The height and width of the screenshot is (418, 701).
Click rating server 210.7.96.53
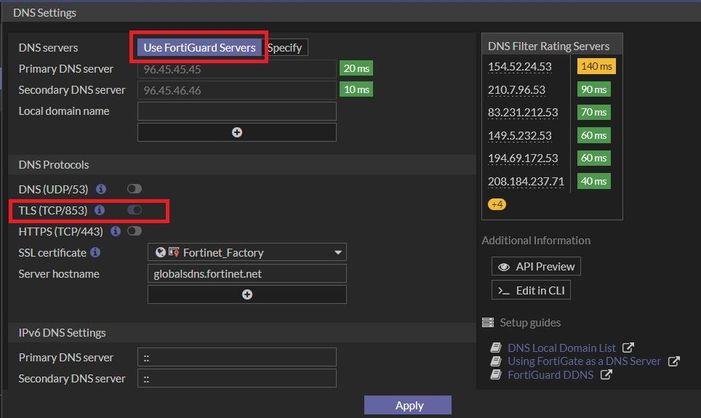[516, 90]
